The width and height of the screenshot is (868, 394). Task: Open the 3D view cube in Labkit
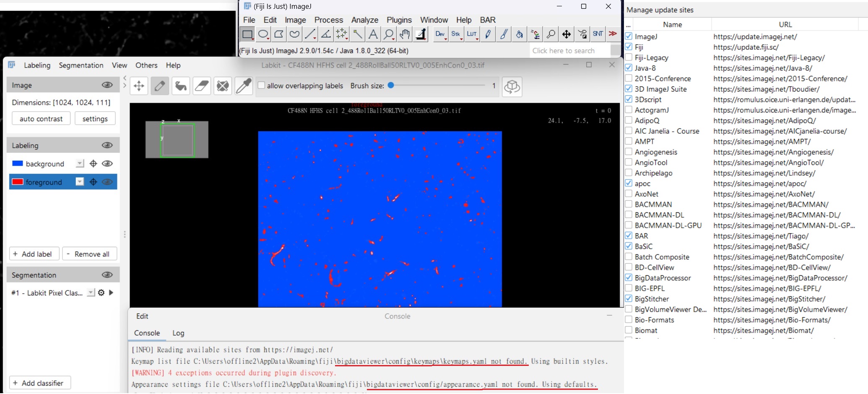(x=512, y=86)
